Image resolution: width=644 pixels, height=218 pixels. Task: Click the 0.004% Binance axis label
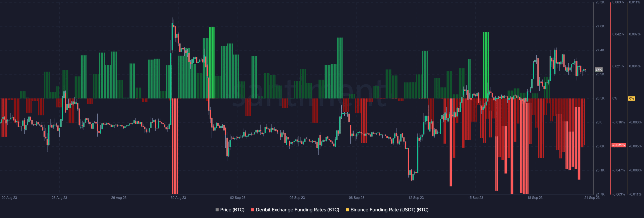pyautogui.click(x=635, y=66)
